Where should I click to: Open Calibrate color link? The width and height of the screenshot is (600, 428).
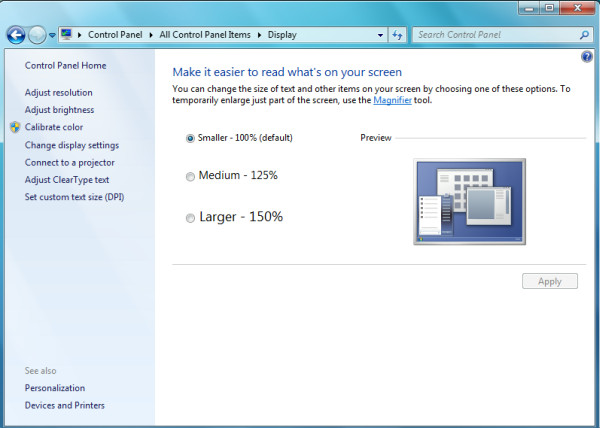pyautogui.click(x=54, y=127)
